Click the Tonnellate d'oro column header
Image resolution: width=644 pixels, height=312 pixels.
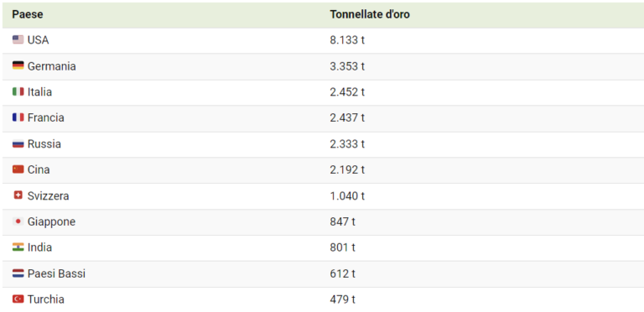(370, 14)
